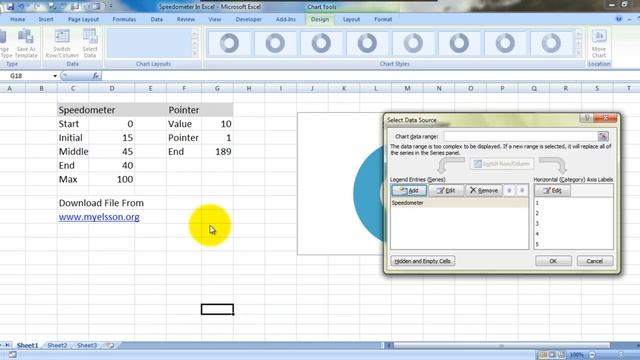Open the Name Box dropdown arrow
This screenshot has height=360, width=640.
[x=55, y=76]
